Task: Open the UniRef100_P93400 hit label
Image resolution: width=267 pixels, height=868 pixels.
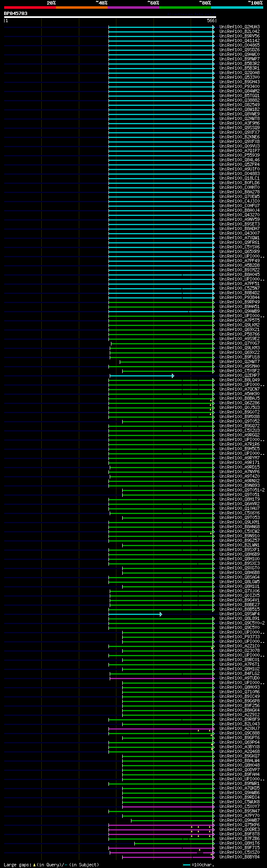Action: pos(239,86)
